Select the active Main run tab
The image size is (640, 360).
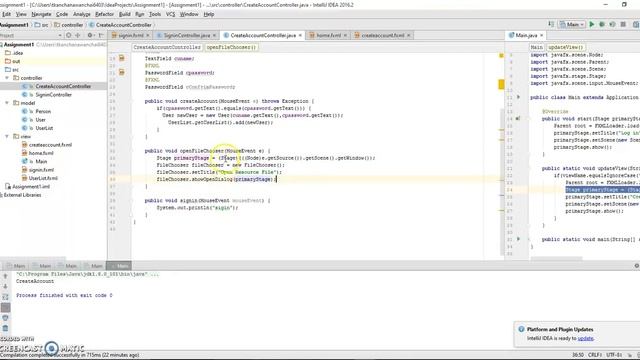[x=119, y=266]
